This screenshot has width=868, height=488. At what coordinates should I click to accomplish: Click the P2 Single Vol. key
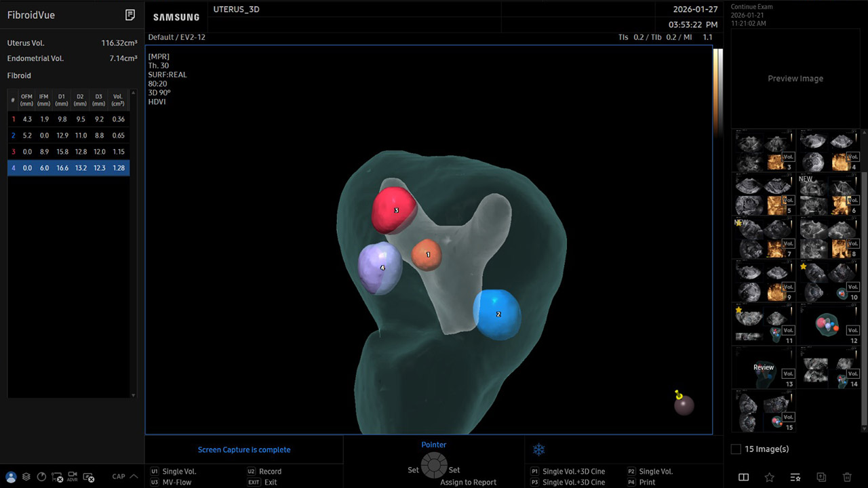click(x=650, y=471)
